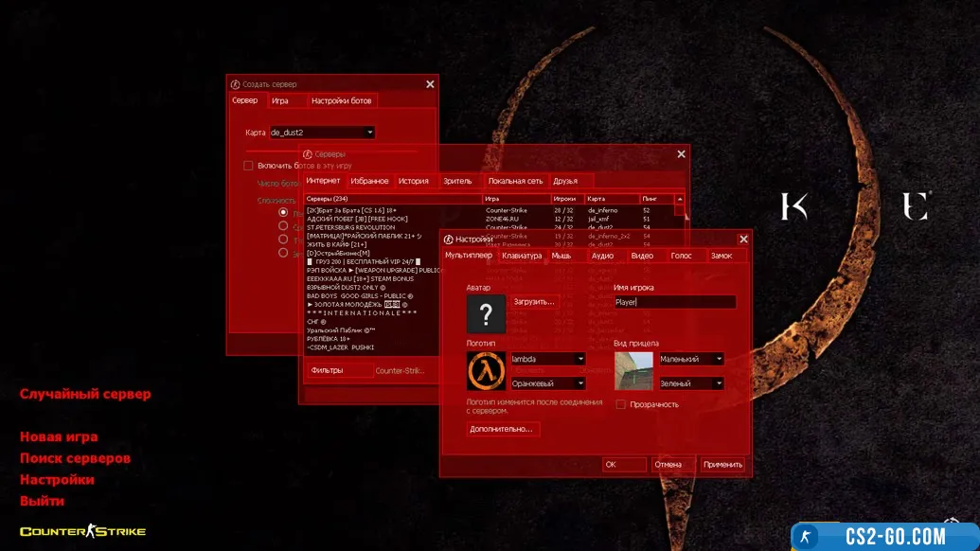980x551 pixels.
Task: Click the lambda spray logo preview
Action: [x=486, y=370]
